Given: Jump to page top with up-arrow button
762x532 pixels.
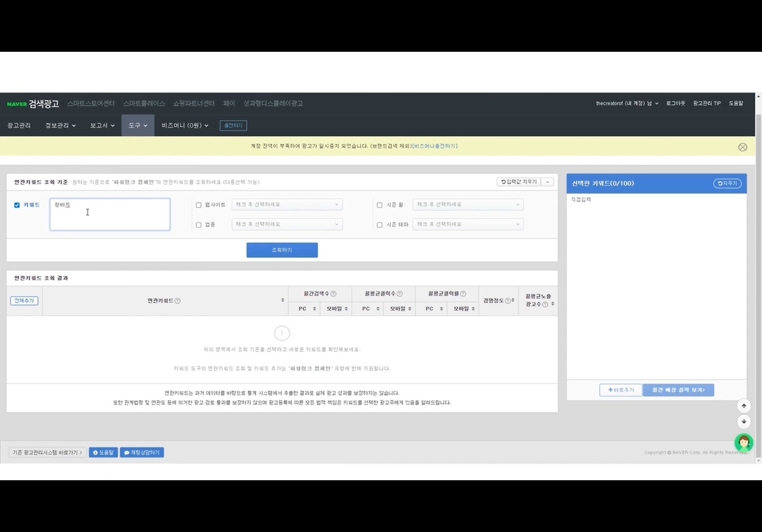Looking at the screenshot, I should point(744,406).
